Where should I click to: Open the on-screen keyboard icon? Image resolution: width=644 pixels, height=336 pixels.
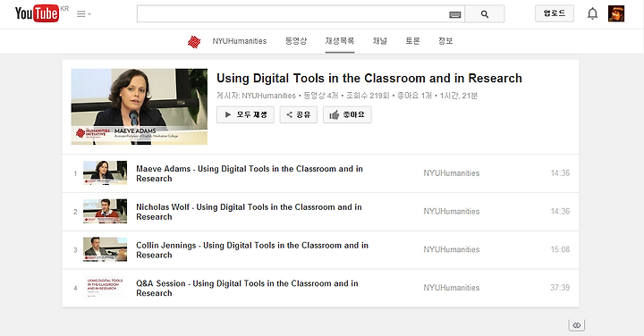click(454, 15)
